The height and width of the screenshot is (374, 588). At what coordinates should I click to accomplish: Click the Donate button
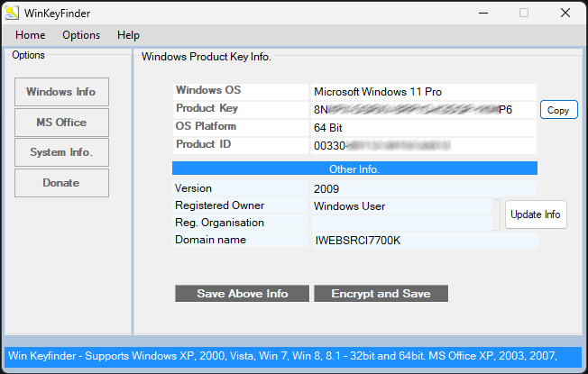point(61,183)
